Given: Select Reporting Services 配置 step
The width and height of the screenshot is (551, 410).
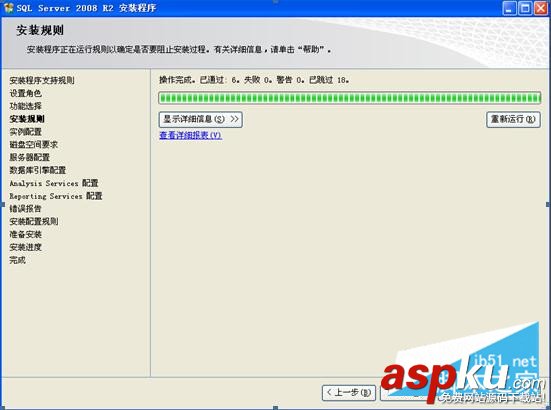Looking at the screenshot, I should (x=56, y=196).
